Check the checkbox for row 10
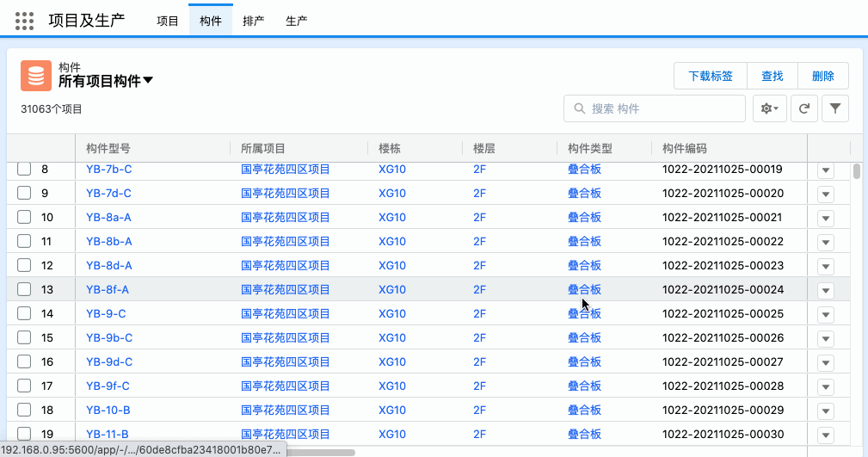The width and height of the screenshot is (868, 457). pos(24,217)
